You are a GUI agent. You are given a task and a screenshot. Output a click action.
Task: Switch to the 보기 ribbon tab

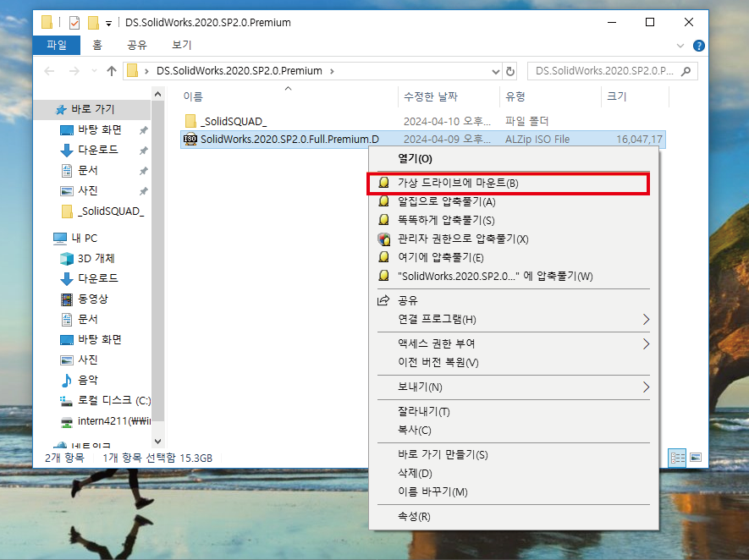click(181, 45)
